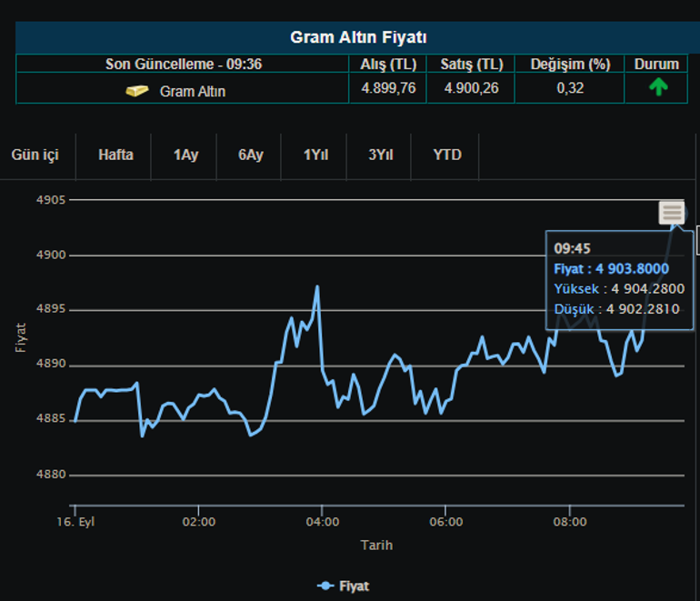The height and width of the screenshot is (601, 700).
Task: Click the Gram Altın Fiyatı title bar
Action: [358, 37]
